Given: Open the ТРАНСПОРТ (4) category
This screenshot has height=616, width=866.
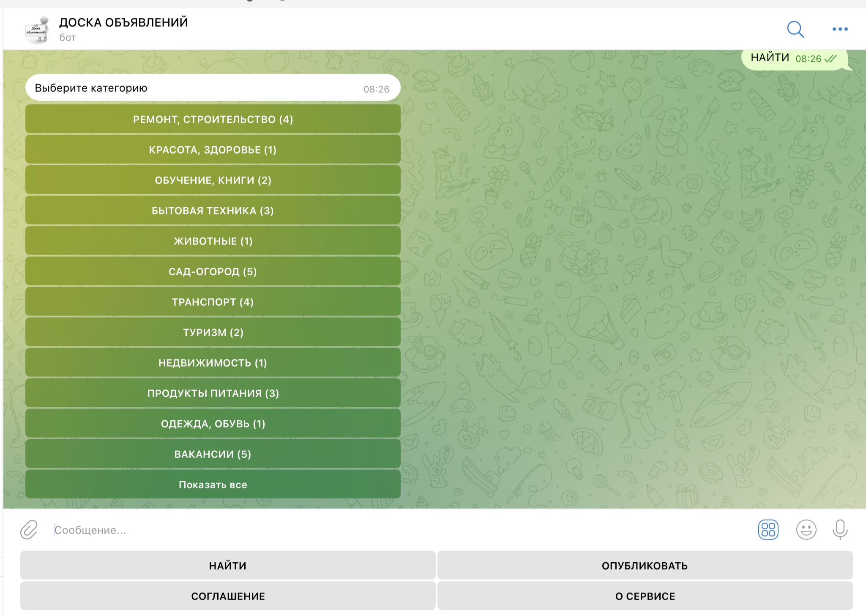Looking at the screenshot, I should click(x=213, y=302).
